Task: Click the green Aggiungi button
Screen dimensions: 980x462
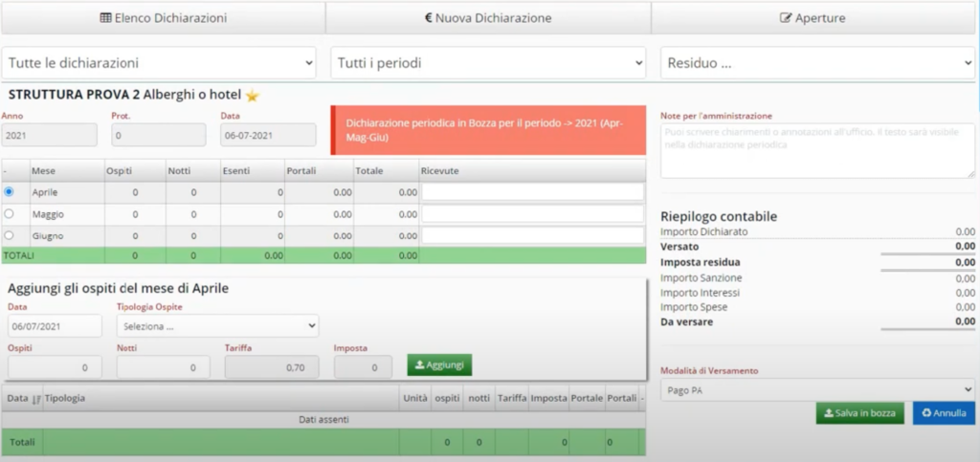Action: (x=439, y=365)
